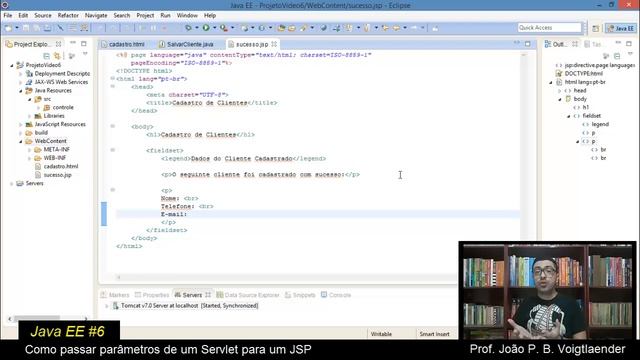Maximize the Outline view

629,44
